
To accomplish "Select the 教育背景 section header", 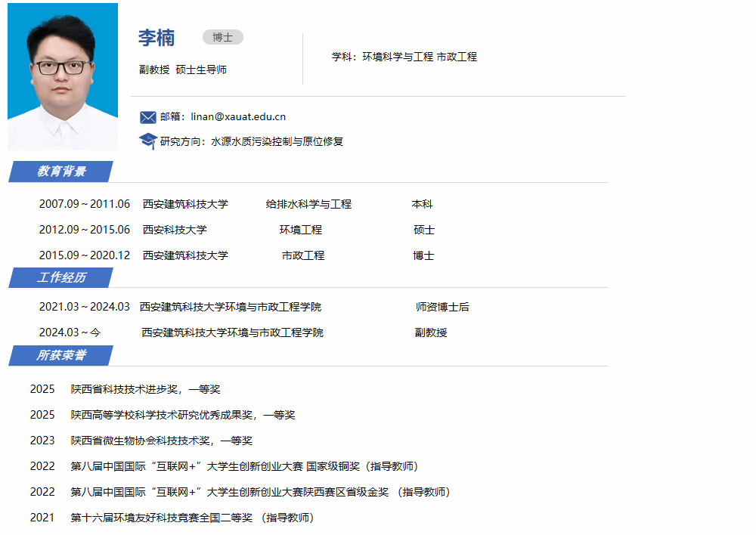I will [62, 172].
